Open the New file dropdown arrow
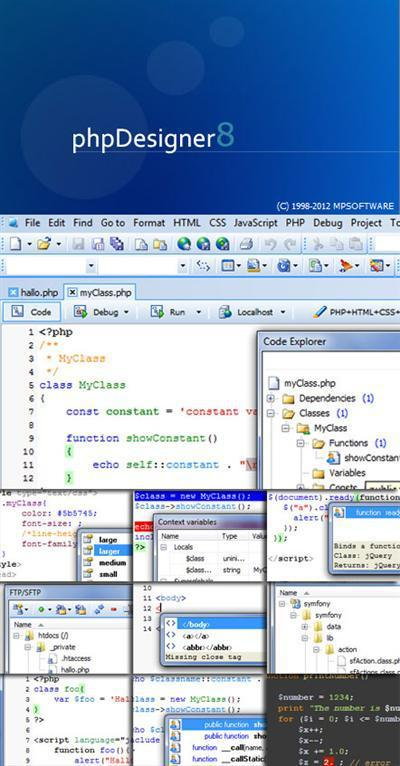Screen dimensions: 400x766 tap(29, 244)
